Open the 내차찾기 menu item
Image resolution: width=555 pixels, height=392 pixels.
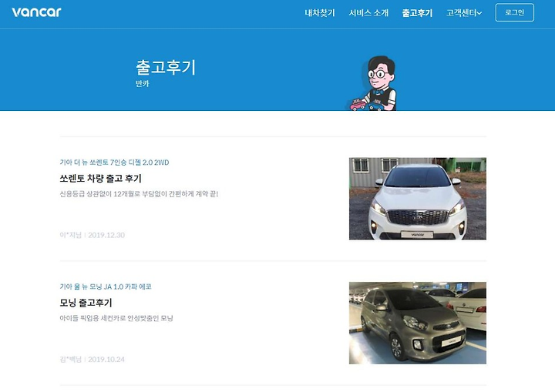[320, 13]
